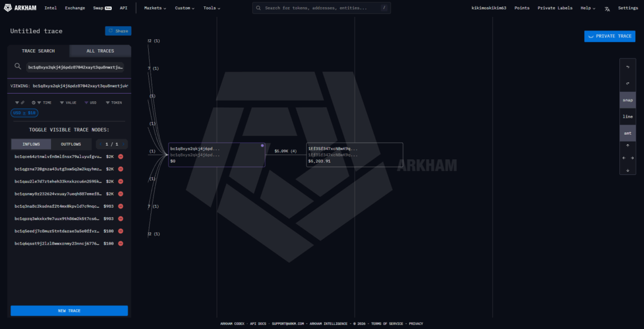
Task: Click the redo arrow in canvas toolbar
Action: [628, 83]
